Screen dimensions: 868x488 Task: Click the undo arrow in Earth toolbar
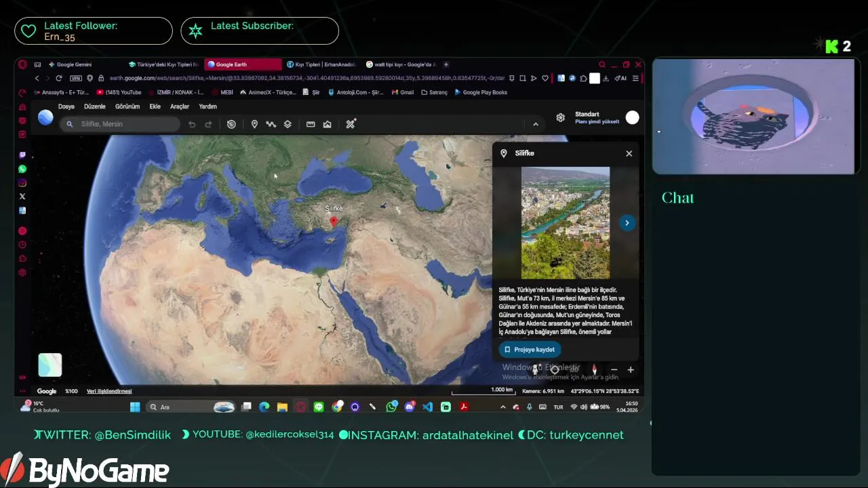[192, 124]
